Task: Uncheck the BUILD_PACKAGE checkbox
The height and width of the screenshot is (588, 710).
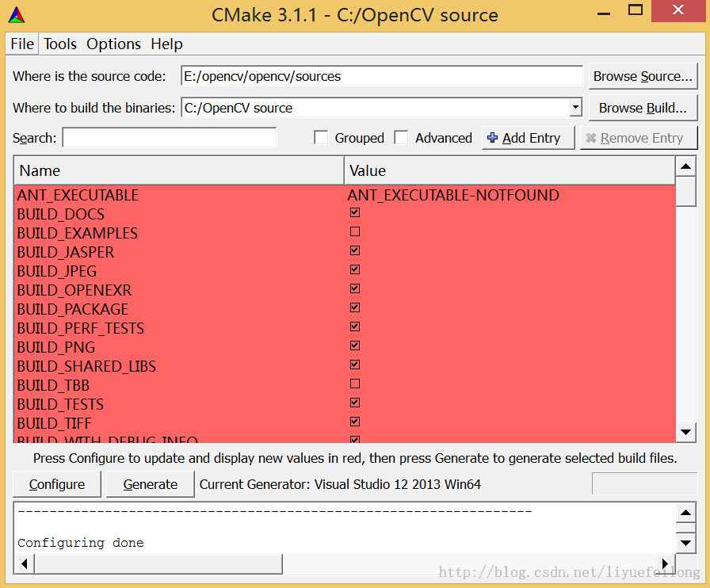Action: click(355, 307)
